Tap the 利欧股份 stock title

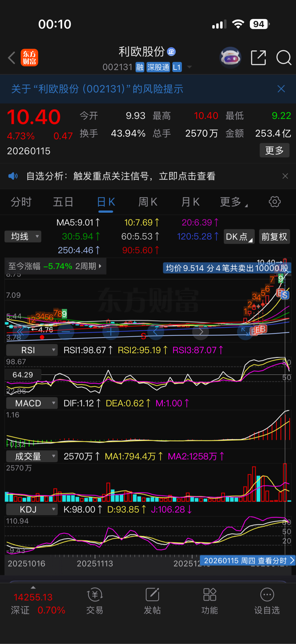point(141,51)
